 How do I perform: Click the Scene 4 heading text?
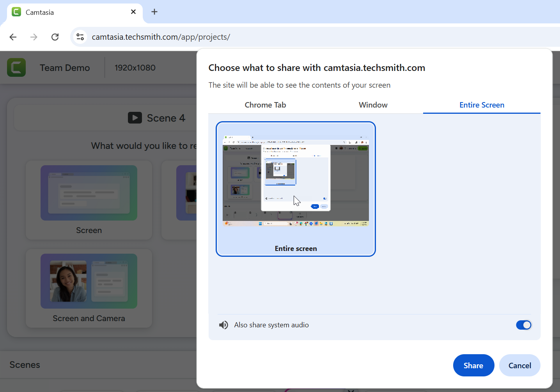pos(166,118)
